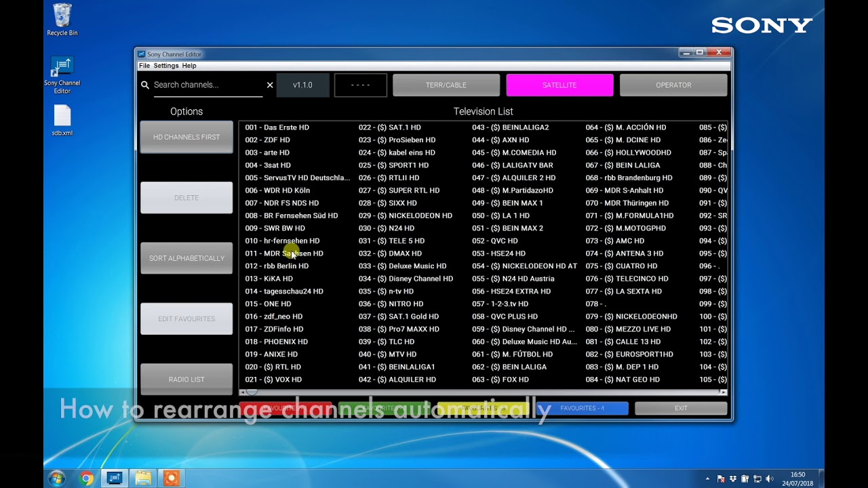Select channel 014 - tagesschau24 HD
This screenshot has height=488, width=868.
283,291
